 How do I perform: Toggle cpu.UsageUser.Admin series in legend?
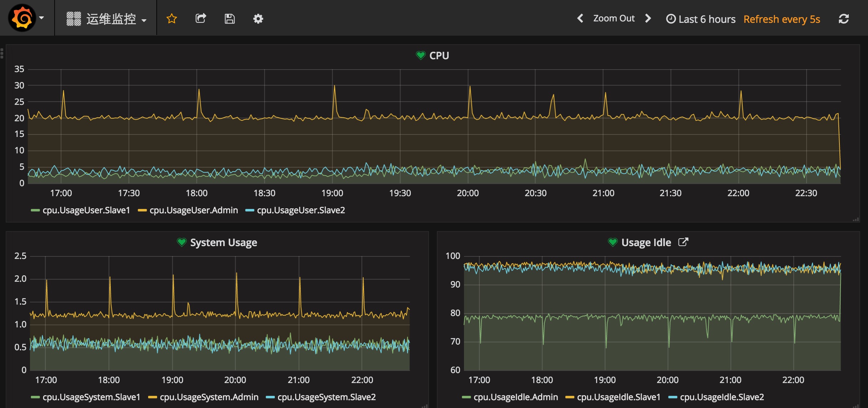click(x=194, y=210)
